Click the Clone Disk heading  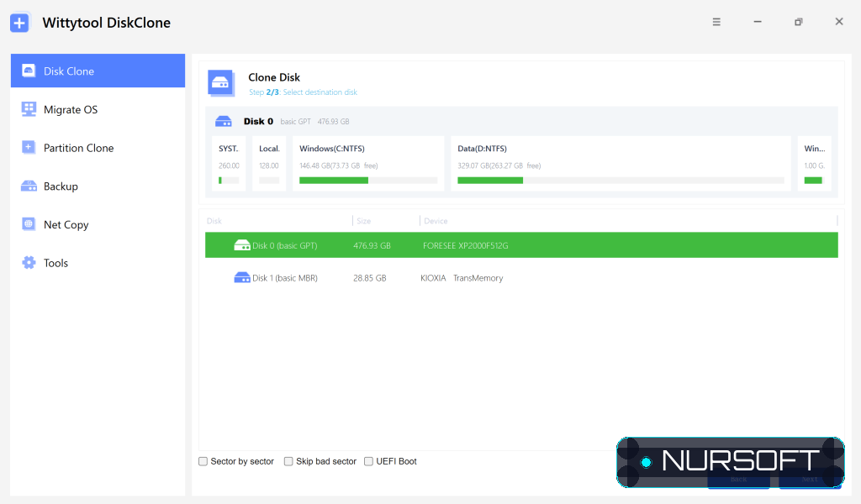tap(274, 77)
